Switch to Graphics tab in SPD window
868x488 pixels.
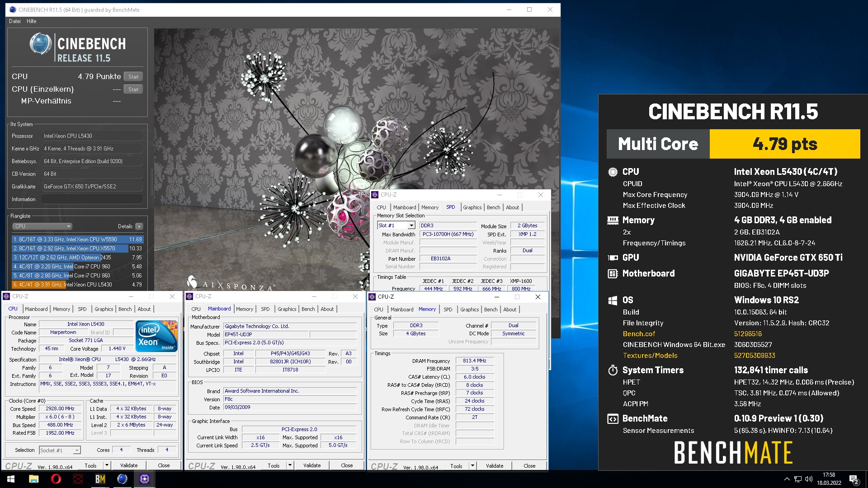click(x=472, y=207)
